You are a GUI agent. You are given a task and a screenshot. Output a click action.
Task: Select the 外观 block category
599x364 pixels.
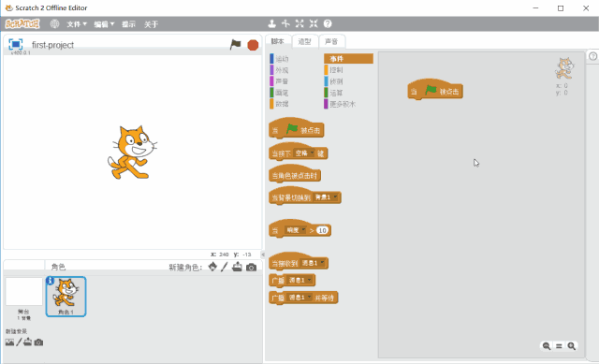point(282,70)
